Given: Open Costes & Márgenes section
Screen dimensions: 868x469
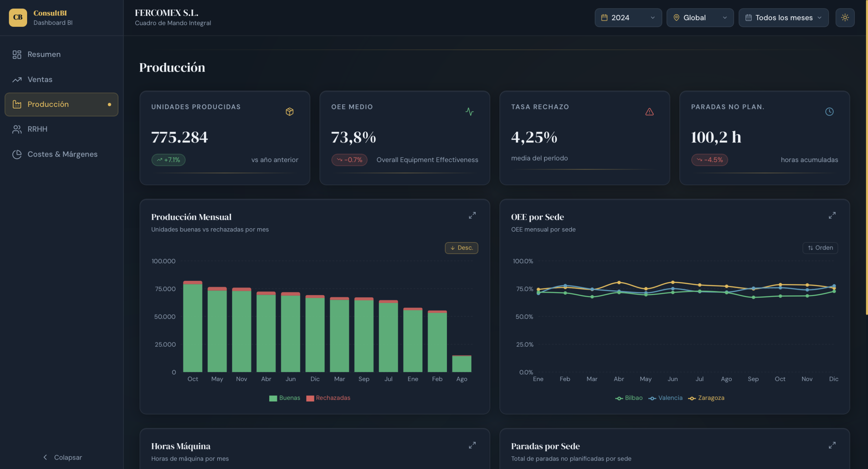Looking at the screenshot, I should [x=62, y=154].
